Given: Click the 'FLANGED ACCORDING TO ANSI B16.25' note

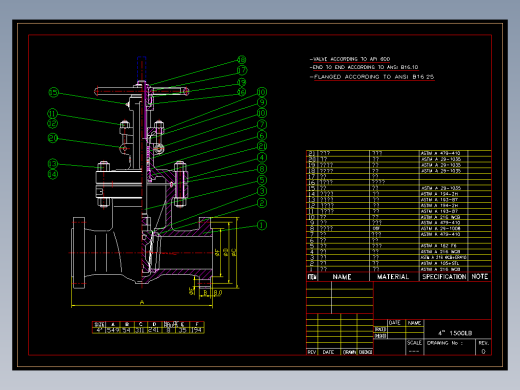Looking at the screenshot, I should point(374,77).
